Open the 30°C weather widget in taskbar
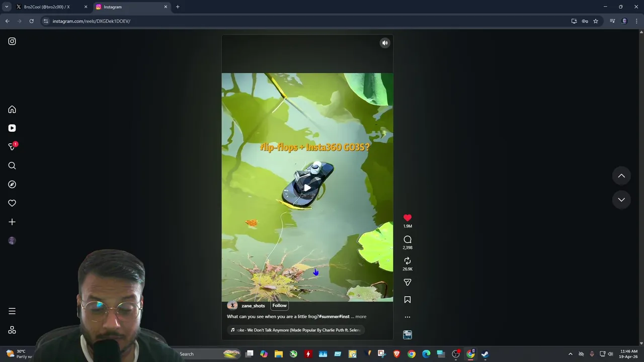 coord(20,354)
